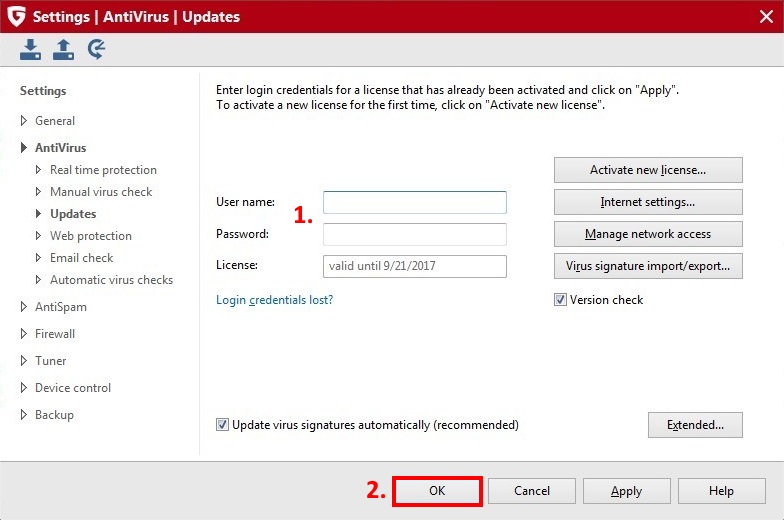Select Device control in settings tree
This screenshot has width=784, height=520.
(73, 388)
